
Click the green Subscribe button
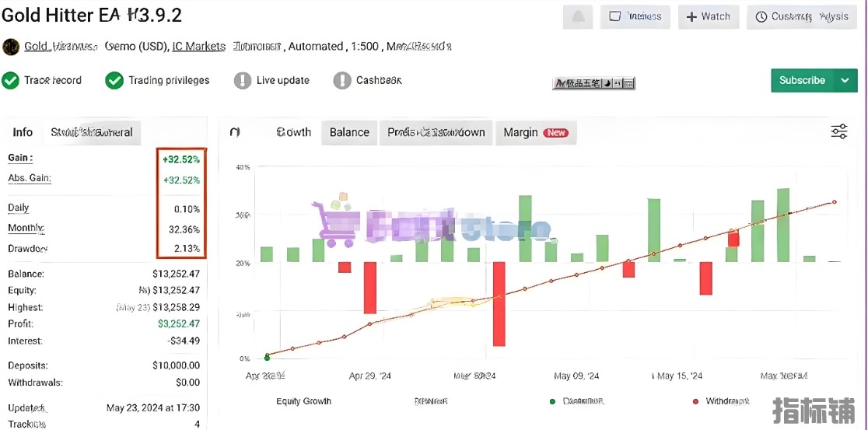pyautogui.click(x=802, y=80)
